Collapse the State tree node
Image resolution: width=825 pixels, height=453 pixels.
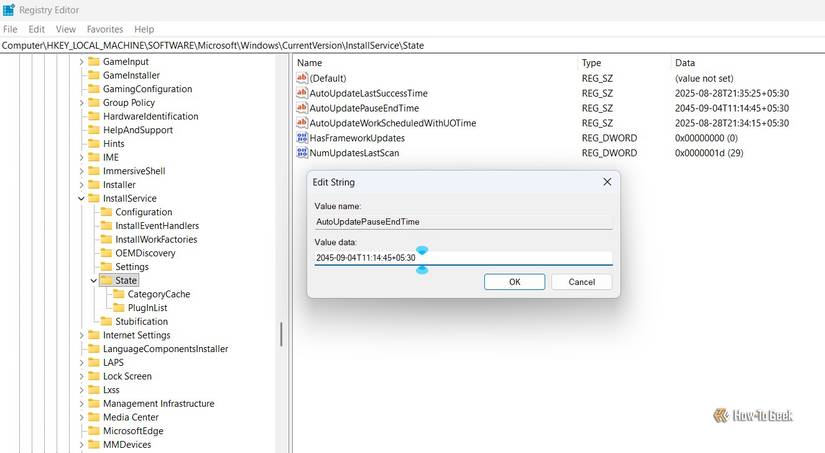94,281
